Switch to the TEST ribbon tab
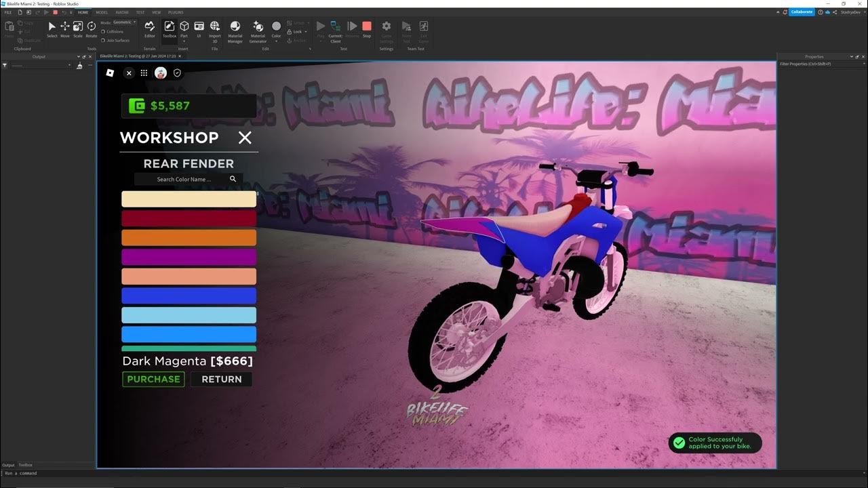The width and height of the screenshot is (868, 488). pyautogui.click(x=140, y=12)
